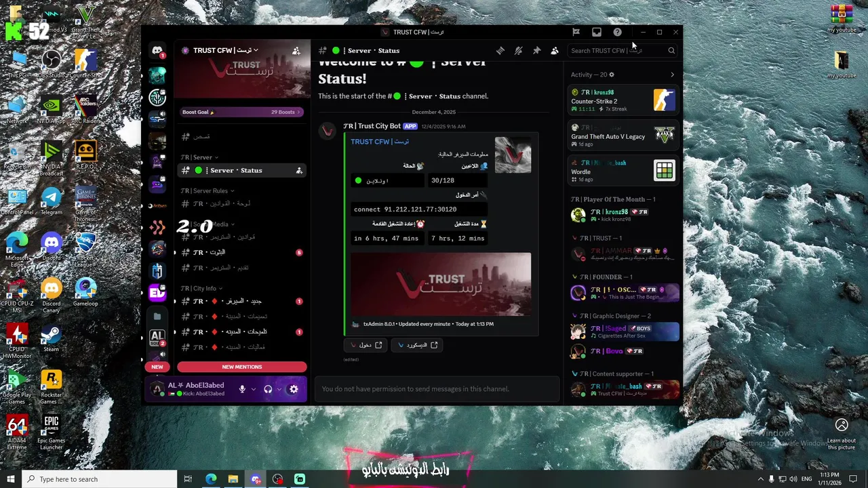Open File Explorer in taskbar

[x=233, y=479]
